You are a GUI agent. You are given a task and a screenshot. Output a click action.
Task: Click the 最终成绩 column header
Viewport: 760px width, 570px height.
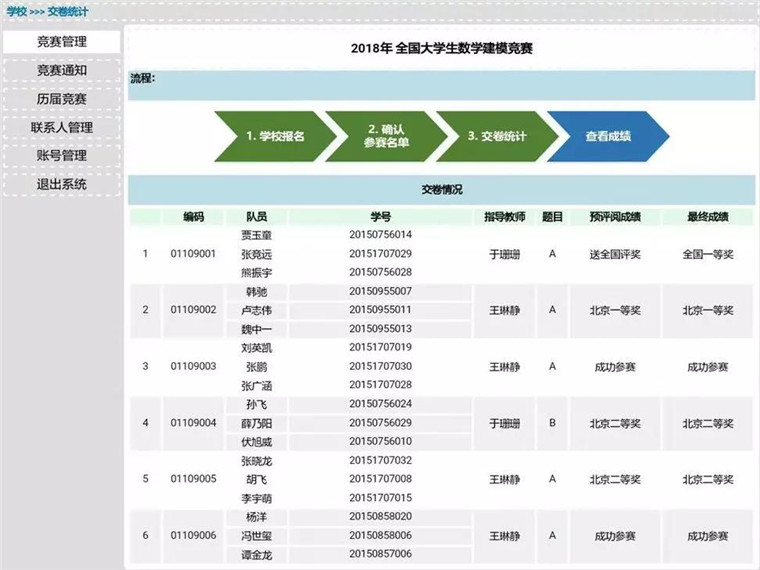click(707, 216)
